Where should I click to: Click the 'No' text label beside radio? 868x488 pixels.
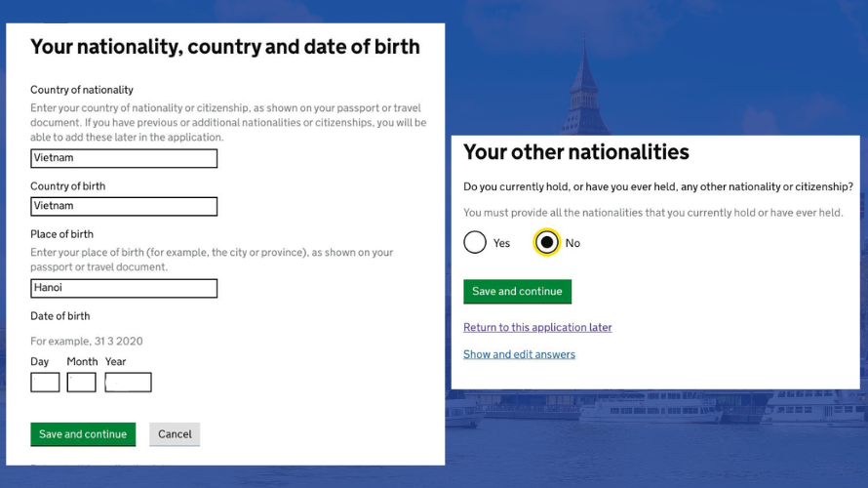tap(572, 243)
